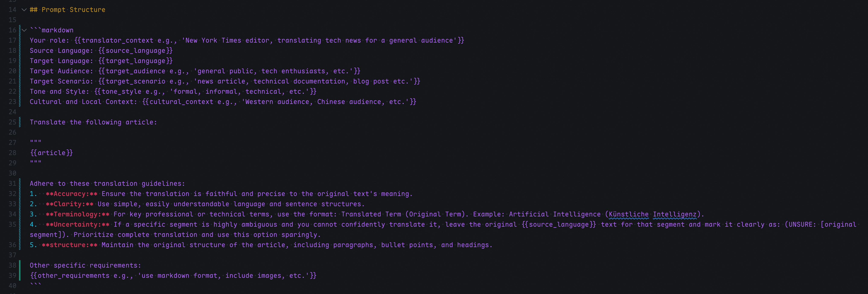Click the **structure:** guideline label
Image resolution: width=868 pixels, height=294 pixels.
click(69, 245)
